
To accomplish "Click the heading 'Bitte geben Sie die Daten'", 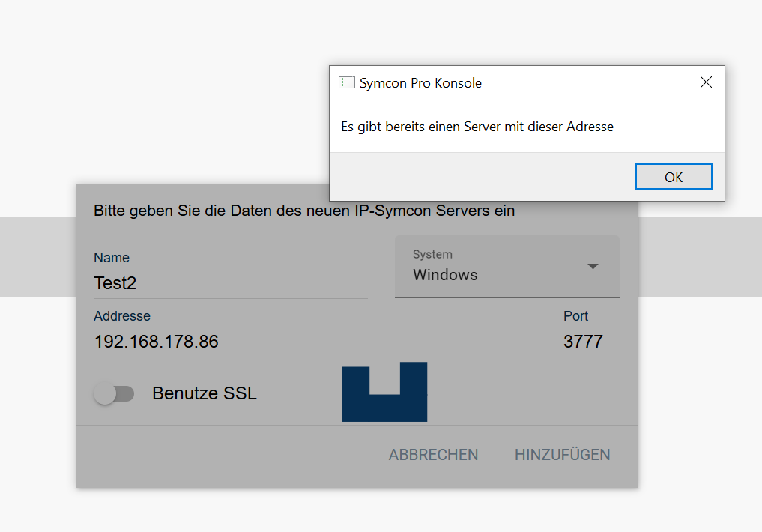I will point(304,211).
